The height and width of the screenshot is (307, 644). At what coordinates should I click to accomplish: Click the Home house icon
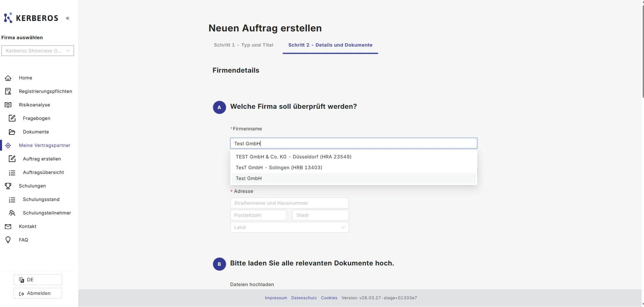coord(8,78)
